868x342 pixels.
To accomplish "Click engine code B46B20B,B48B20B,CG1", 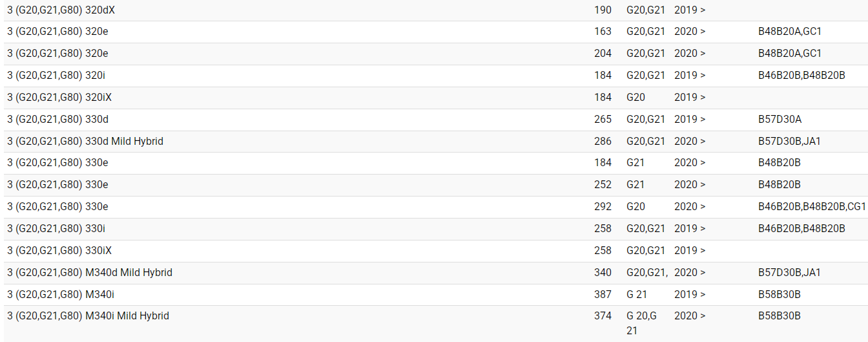I will 811,206.
